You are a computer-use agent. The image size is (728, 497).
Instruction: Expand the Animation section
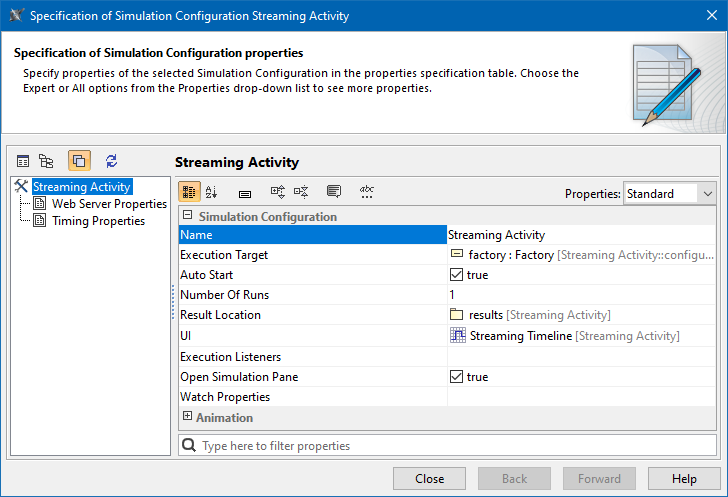[x=187, y=417]
